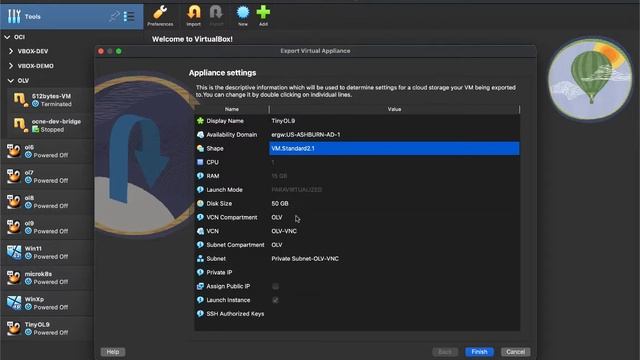Screen dimensions: 640x360
Task: Click the Cancel button
Action: coord(516,352)
